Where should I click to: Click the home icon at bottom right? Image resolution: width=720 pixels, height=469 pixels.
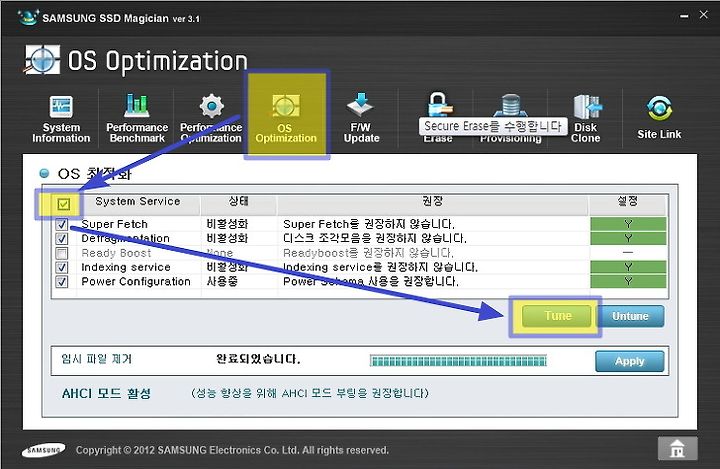678,448
